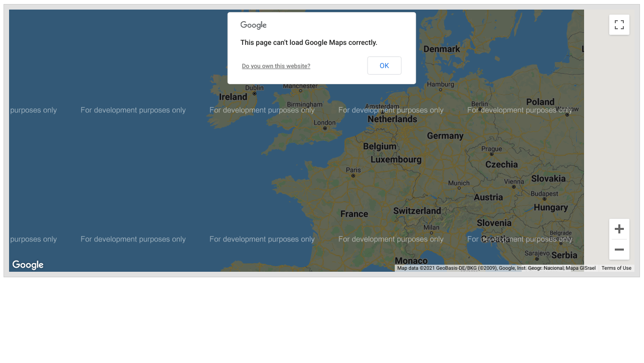
Task: Select the Dublin city marker dot
Action: tap(254, 93)
